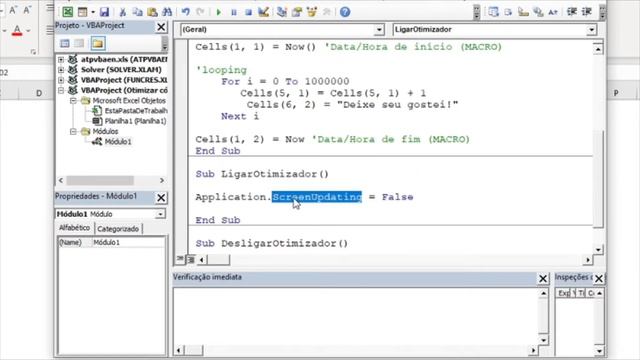Open the Properties Window icon
640x360 pixels.
point(297,12)
